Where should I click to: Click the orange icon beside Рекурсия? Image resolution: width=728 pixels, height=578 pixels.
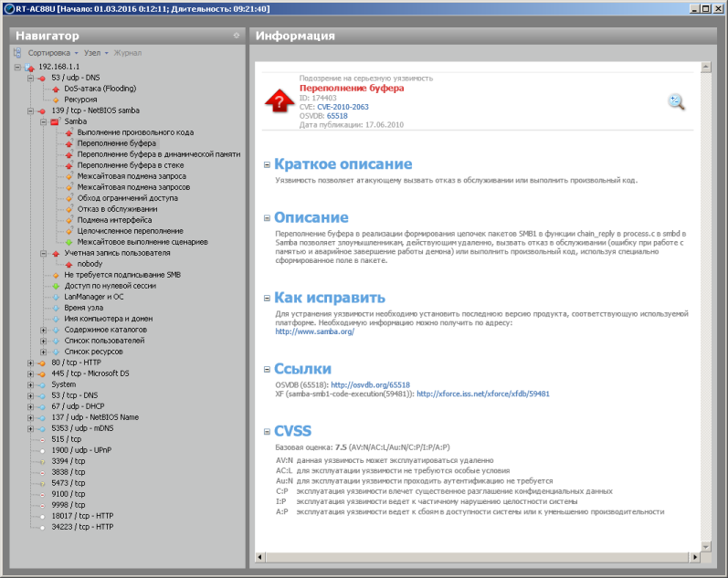click(56, 100)
